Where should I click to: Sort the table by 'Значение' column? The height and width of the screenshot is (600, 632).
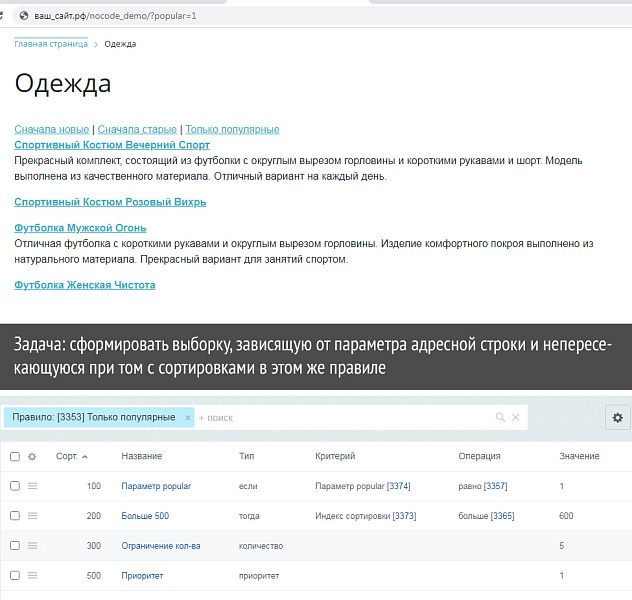(x=579, y=456)
